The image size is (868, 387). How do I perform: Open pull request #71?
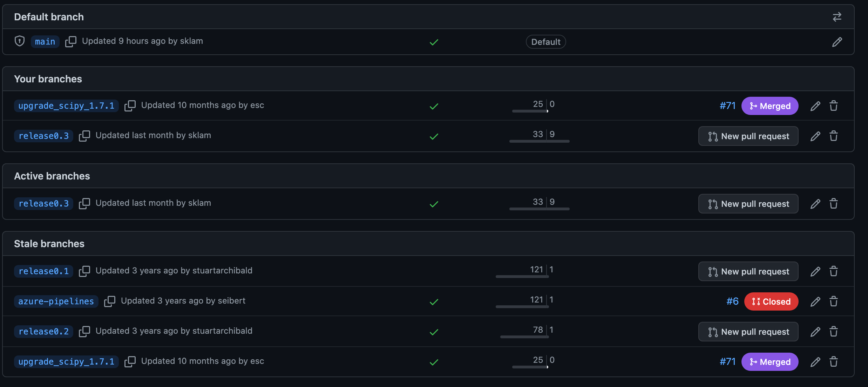point(727,106)
